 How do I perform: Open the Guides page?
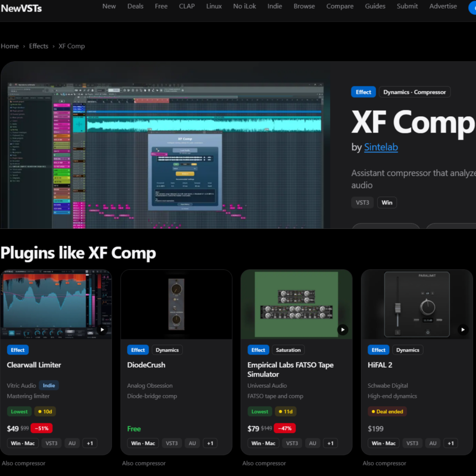tap(375, 6)
